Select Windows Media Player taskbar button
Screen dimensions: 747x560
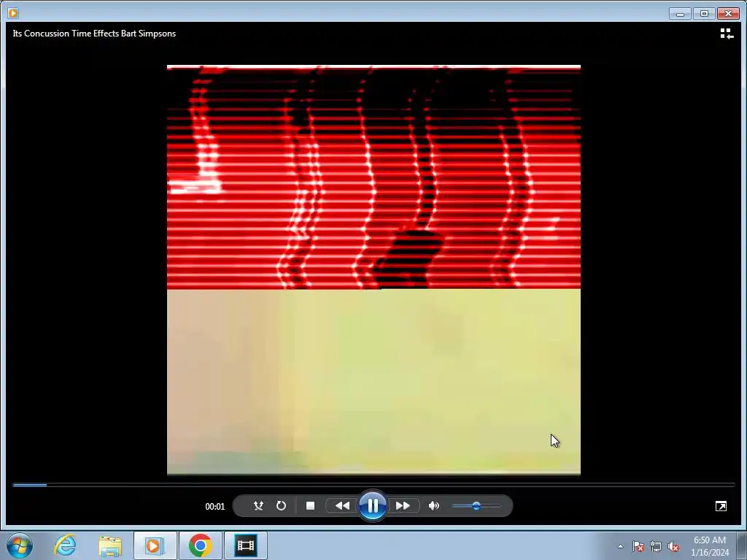click(155, 545)
